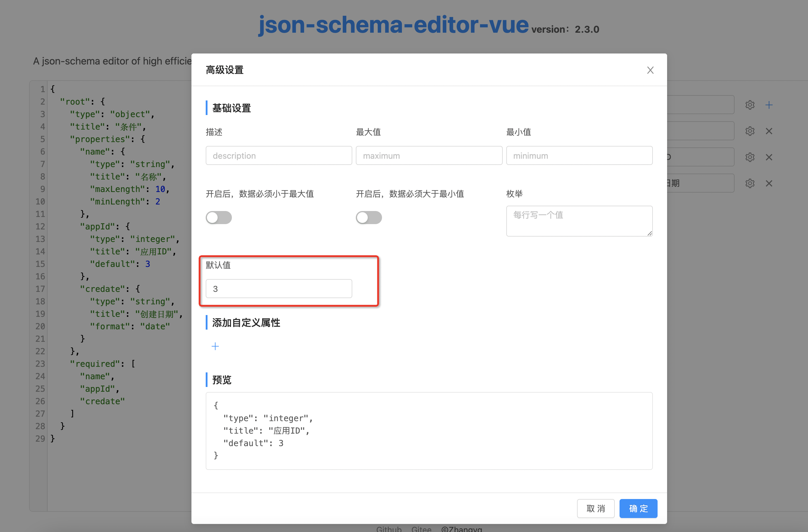This screenshot has width=808, height=532.
Task: Delete the third row using X icon
Action: click(x=769, y=157)
